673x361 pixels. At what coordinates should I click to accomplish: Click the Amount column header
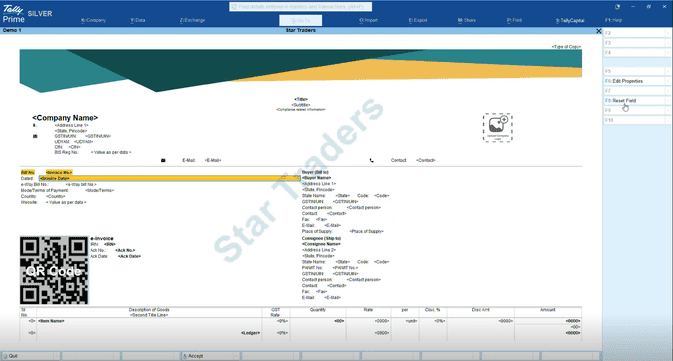(548, 309)
